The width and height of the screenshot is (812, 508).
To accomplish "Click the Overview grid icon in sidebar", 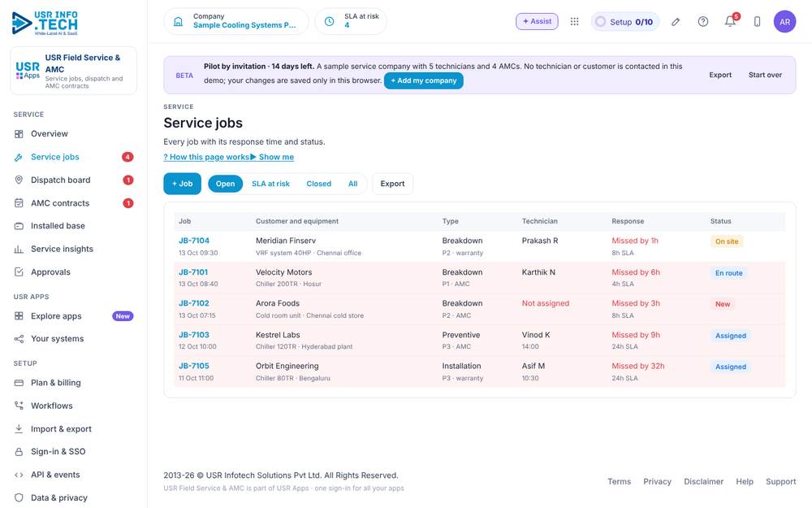I will click(19, 134).
